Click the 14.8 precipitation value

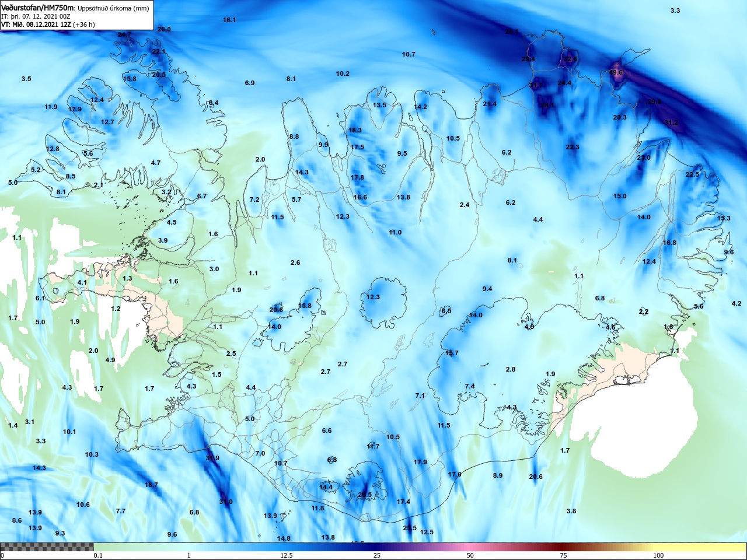[284, 539]
